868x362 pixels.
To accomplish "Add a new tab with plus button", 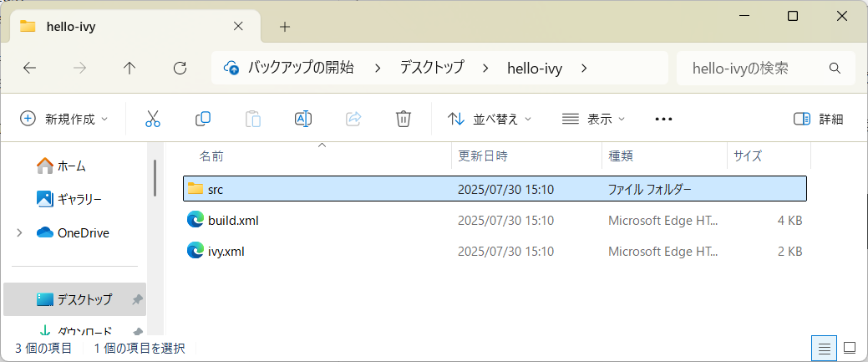I will tap(285, 26).
